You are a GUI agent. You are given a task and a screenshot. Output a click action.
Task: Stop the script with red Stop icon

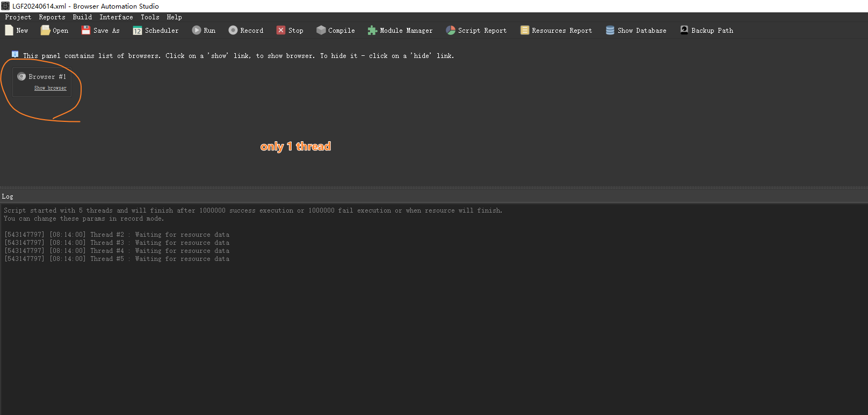[281, 31]
